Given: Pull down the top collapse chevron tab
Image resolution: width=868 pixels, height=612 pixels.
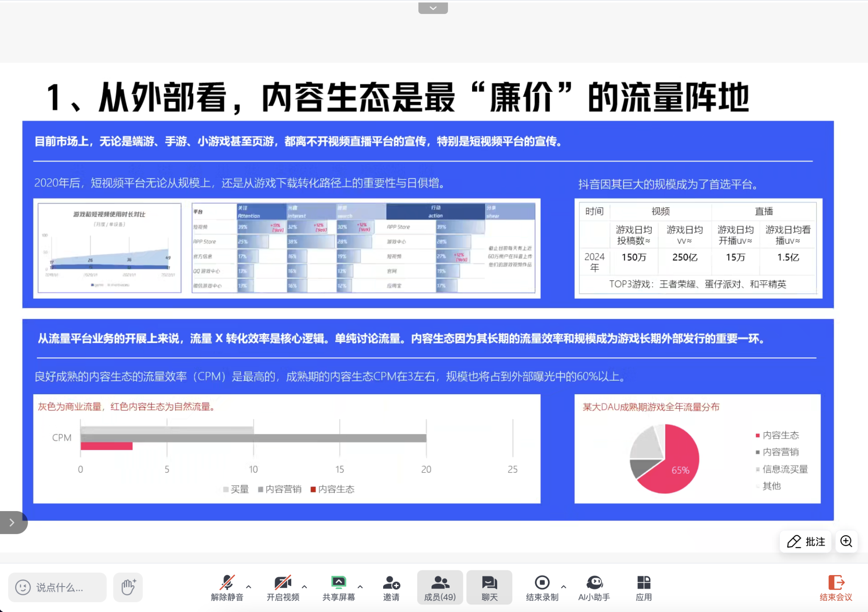Looking at the screenshot, I should click(x=433, y=8).
